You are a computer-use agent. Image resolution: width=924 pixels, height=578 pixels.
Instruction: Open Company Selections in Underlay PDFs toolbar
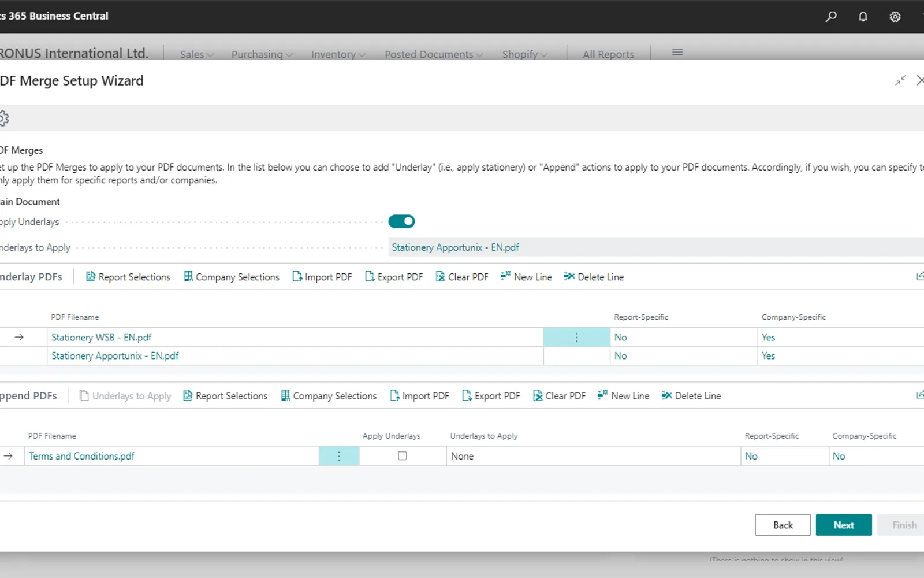coord(232,277)
